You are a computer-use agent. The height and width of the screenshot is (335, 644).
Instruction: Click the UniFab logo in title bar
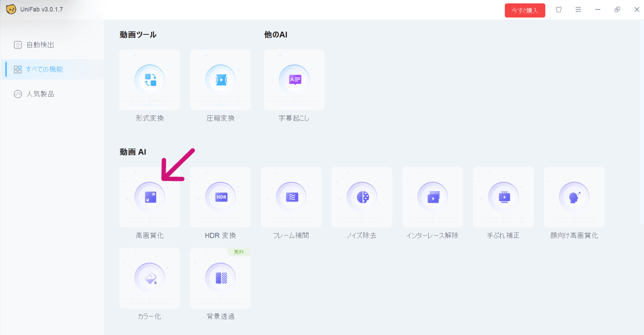pyautogui.click(x=11, y=9)
